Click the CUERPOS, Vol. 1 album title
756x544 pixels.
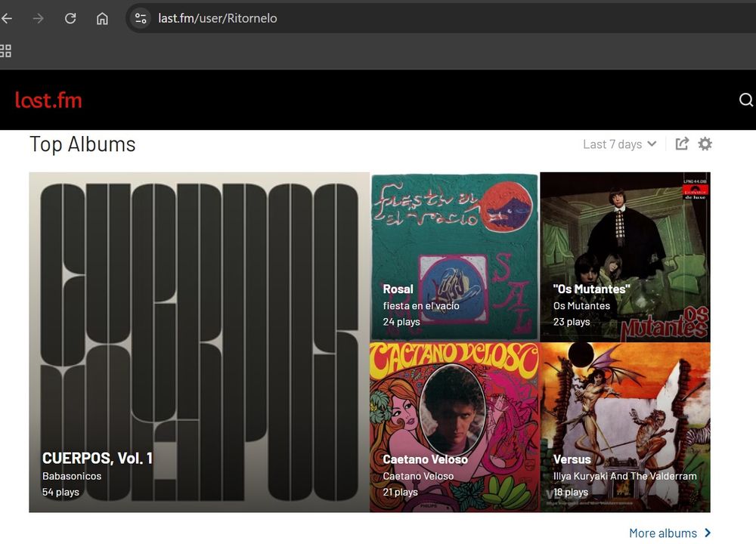(x=98, y=458)
